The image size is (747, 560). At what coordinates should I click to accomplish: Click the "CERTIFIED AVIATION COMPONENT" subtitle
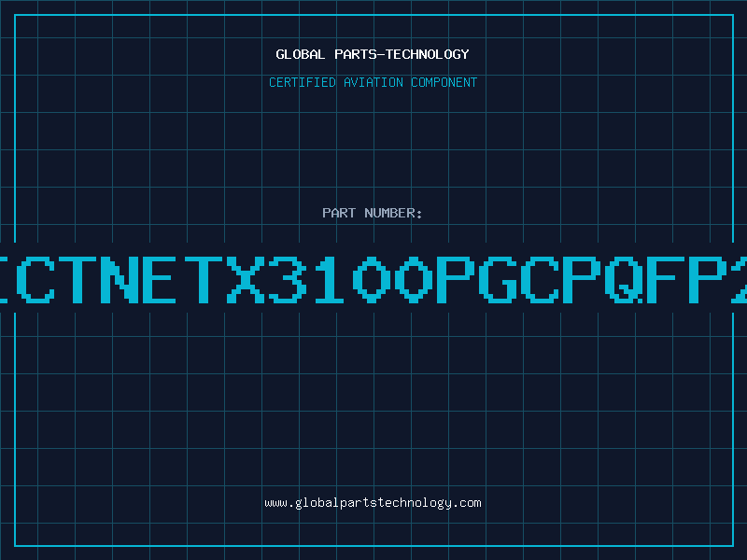[x=373, y=82]
